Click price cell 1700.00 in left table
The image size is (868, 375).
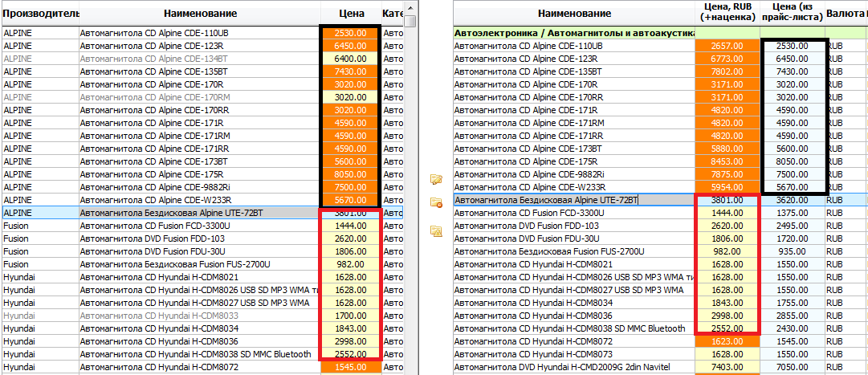[x=352, y=316]
